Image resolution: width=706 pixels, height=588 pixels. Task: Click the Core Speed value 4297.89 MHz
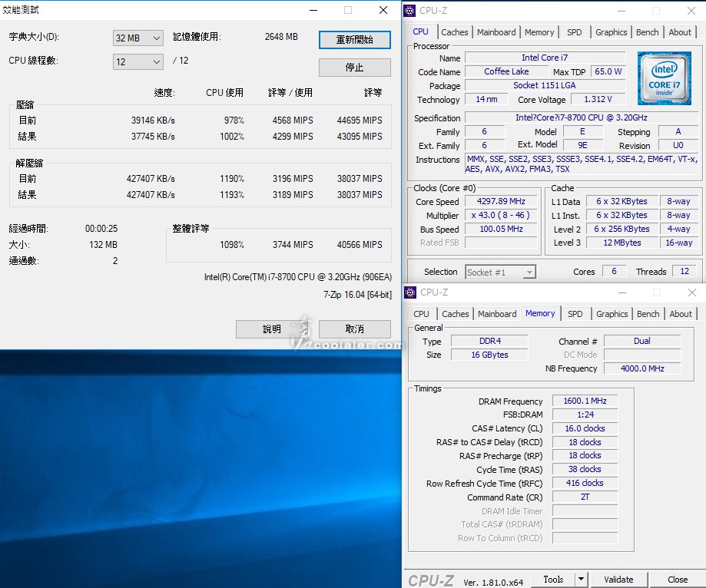click(501, 201)
